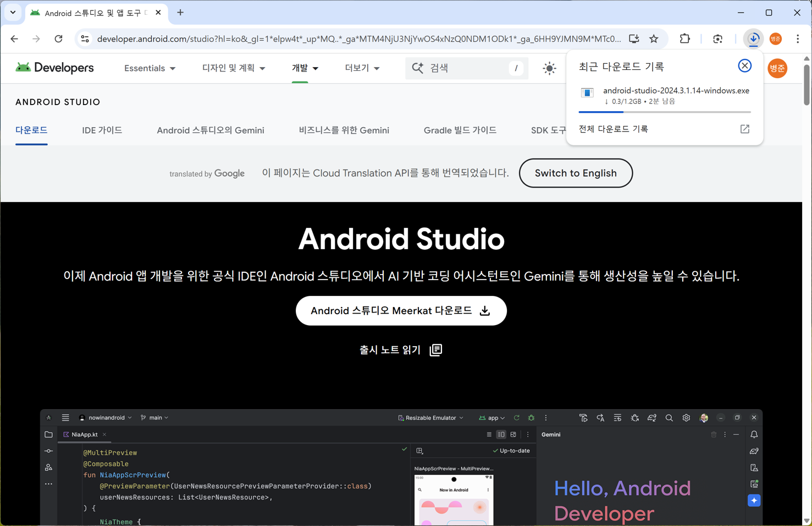Image resolution: width=812 pixels, height=526 pixels.
Task: Click the install app icon in address bar
Action: (634, 39)
